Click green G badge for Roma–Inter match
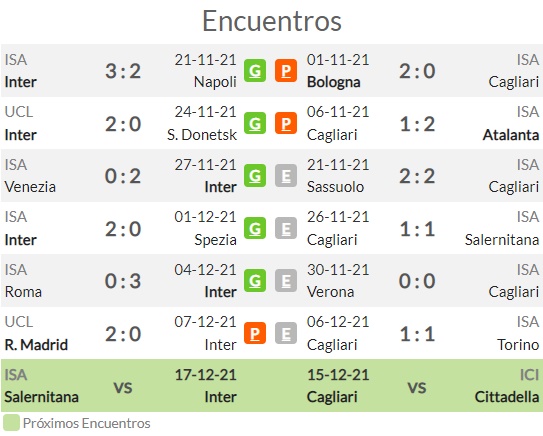543x436 pixels. (x=255, y=281)
